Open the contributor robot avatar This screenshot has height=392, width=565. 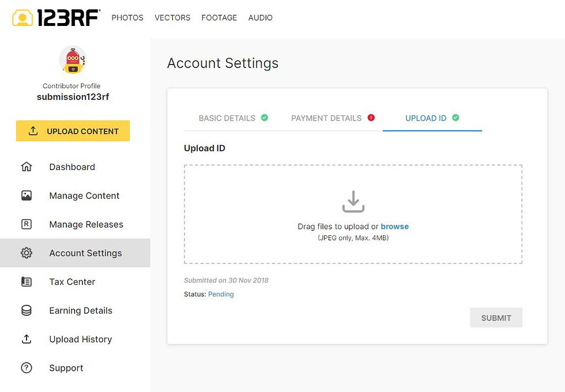click(x=73, y=60)
